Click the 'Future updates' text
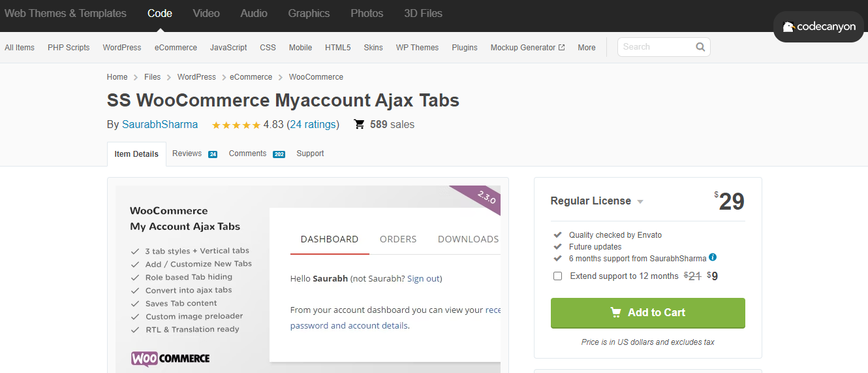This screenshot has width=868, height=373. click(595, 247)
